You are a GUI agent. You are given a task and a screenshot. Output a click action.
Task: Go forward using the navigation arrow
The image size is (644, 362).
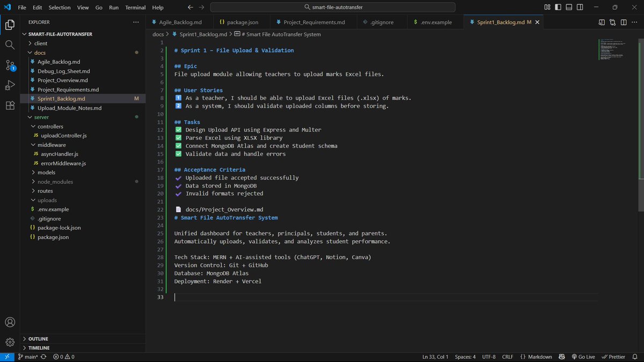[x=202, y=8]
